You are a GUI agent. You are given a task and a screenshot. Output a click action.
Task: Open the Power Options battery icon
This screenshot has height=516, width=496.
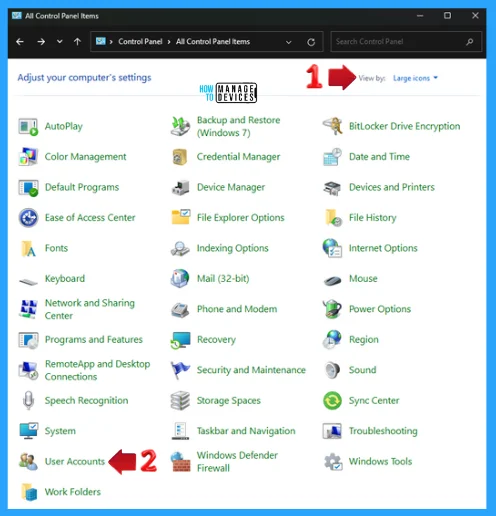point(332,309)
